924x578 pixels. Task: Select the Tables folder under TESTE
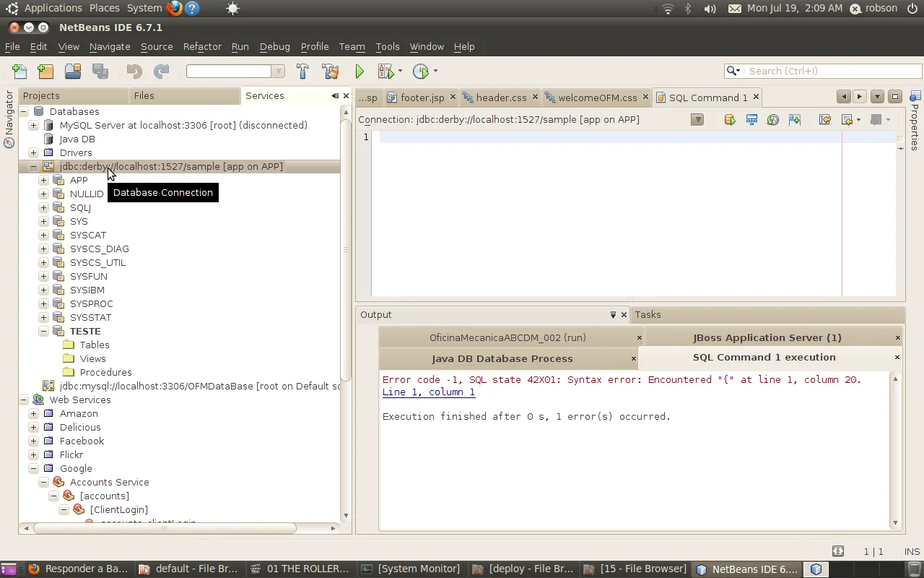click(x=95, y=345)
